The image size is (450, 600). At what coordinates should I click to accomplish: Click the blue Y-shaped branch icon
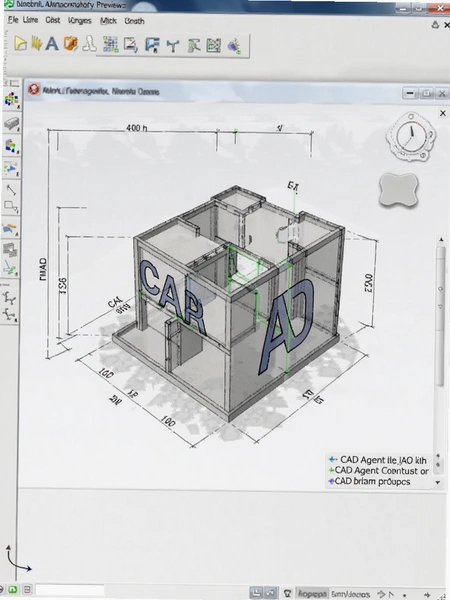(x=173, y=46)
